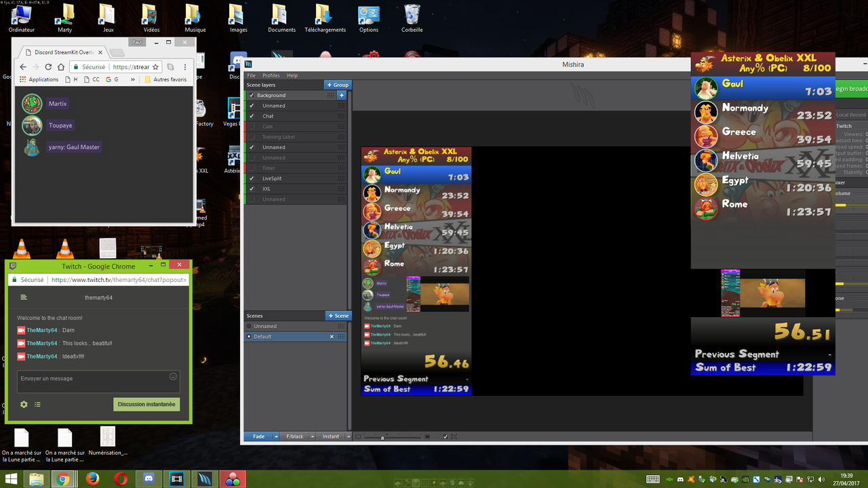Click the Chrome address bar showing strear URL
The image size is (868, 488).
click(x=115, y=67)
